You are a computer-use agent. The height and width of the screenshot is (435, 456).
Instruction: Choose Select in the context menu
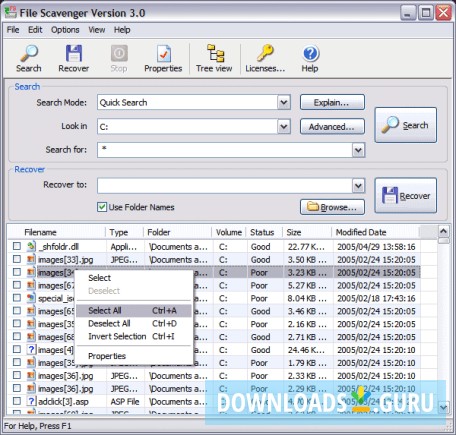[134, 278]
